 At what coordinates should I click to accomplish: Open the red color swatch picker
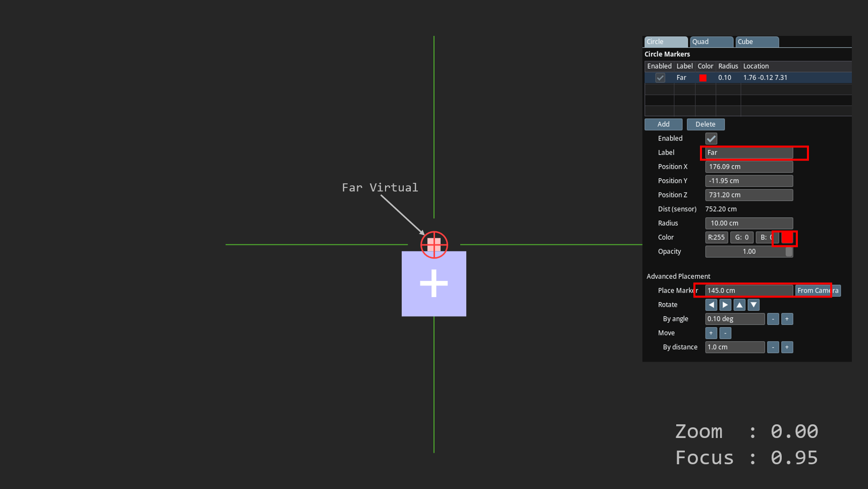(x=787, y=237)
